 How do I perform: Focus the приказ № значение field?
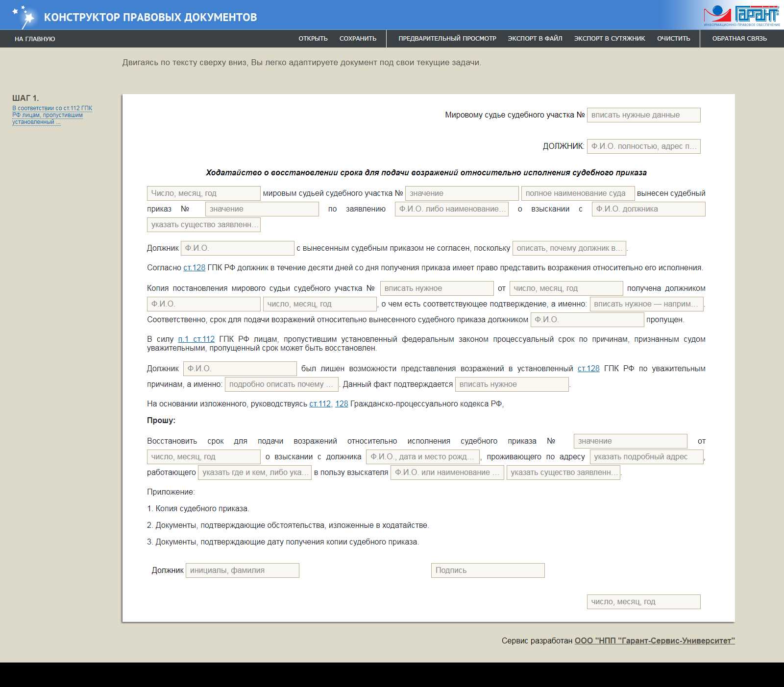(262, 209)
